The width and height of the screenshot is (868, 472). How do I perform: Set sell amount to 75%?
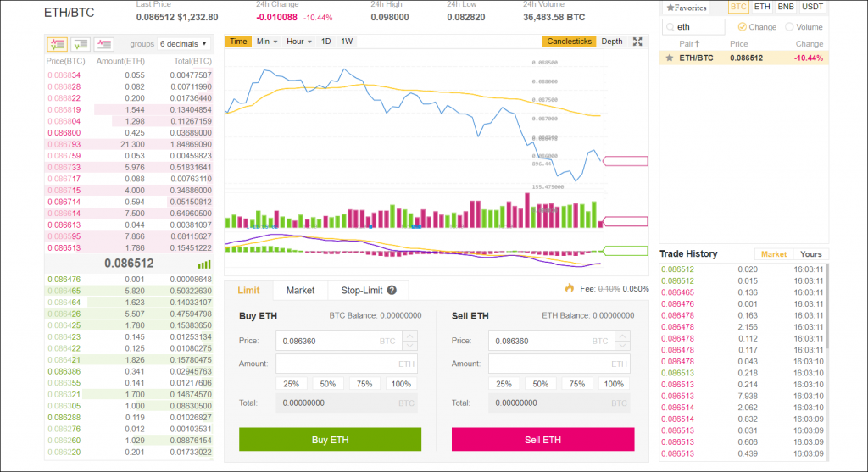click(x=576, y=384)
